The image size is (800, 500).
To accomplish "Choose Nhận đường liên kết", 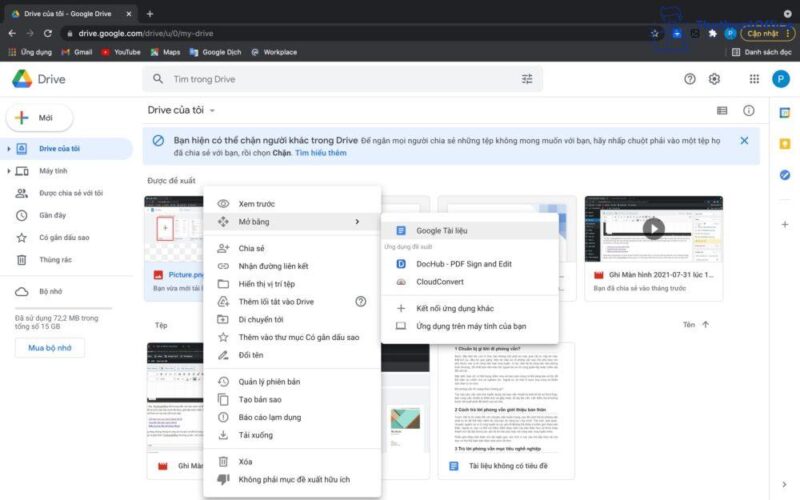I will coord(292,266).
